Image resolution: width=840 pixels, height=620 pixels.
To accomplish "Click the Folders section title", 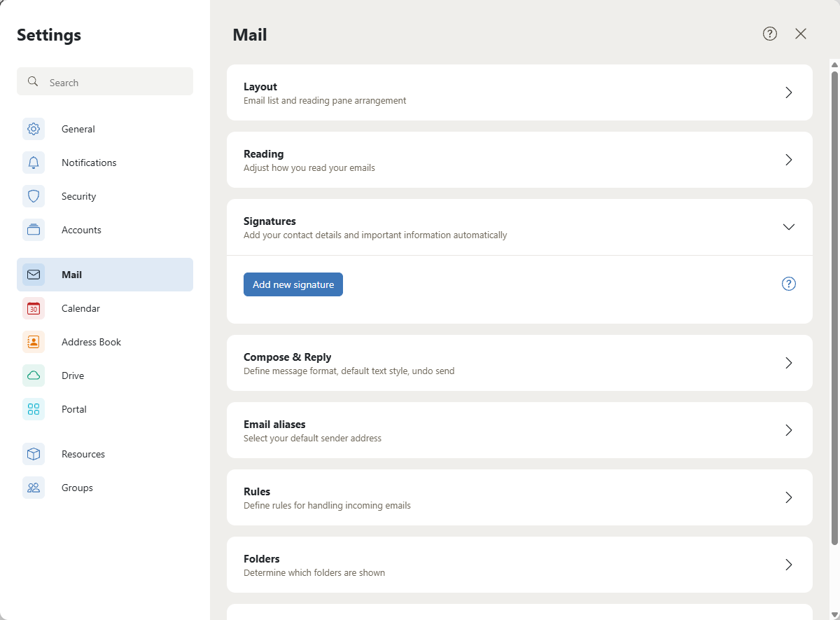I will (262, 559).
